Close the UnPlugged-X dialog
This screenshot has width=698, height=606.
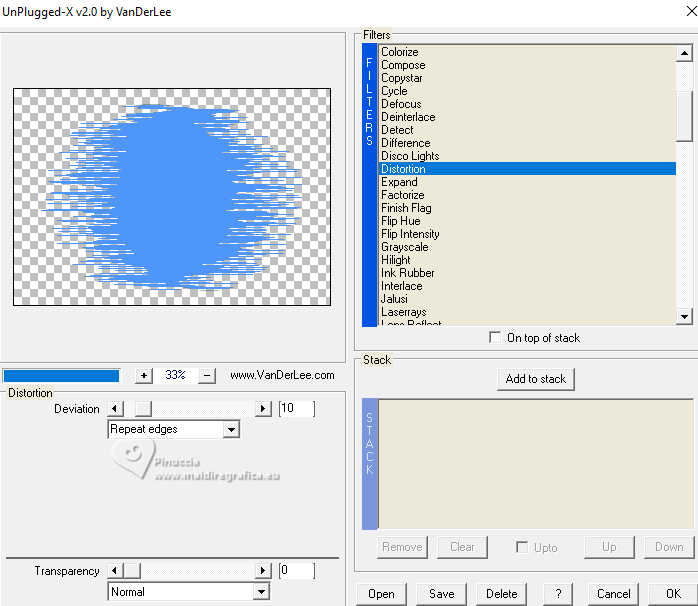691,11
